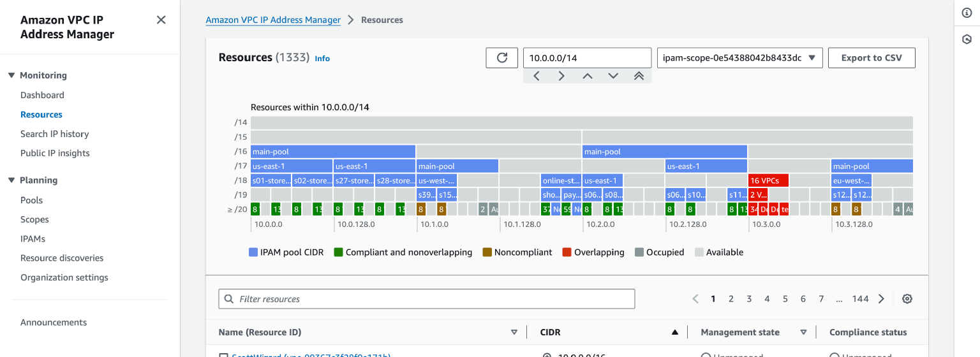The image size is (980, 357).
Task: Open the info help panel icon
Action: point(967,12)
